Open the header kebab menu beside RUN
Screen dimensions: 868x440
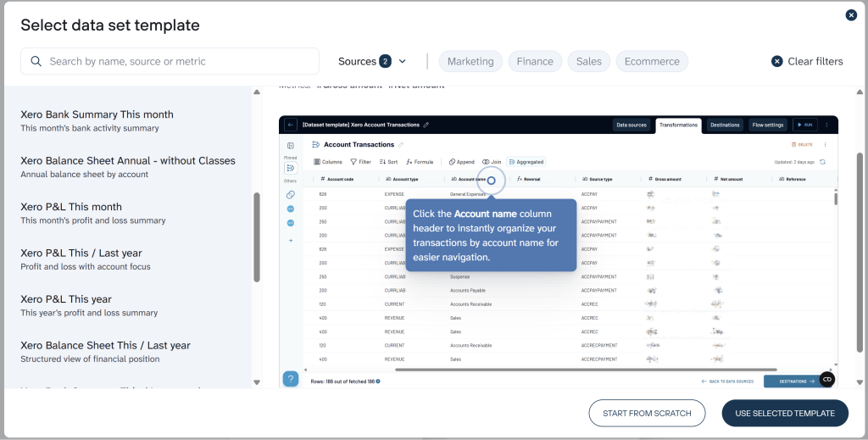(x=827, y=125)
